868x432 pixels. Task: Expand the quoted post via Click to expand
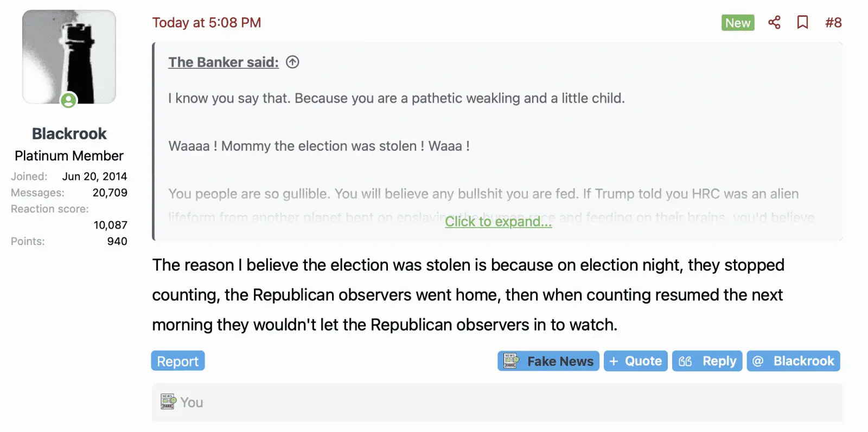(498, 222)
